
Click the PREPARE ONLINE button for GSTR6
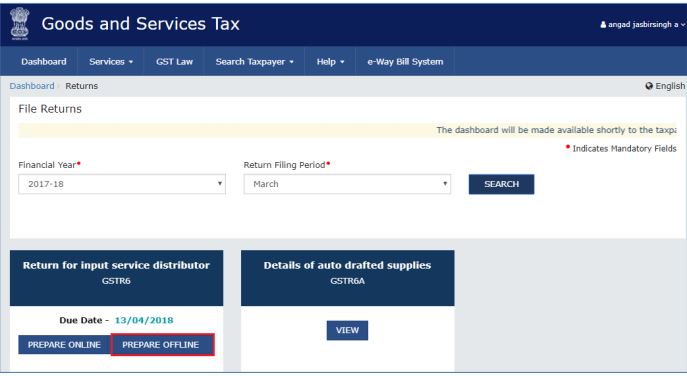pos(64,345)
